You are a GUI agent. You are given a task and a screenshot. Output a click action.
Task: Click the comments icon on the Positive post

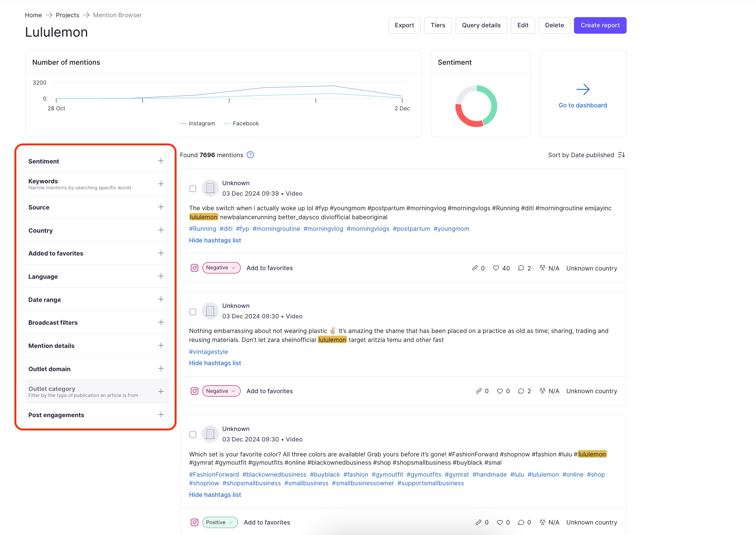tap(521, 522)
